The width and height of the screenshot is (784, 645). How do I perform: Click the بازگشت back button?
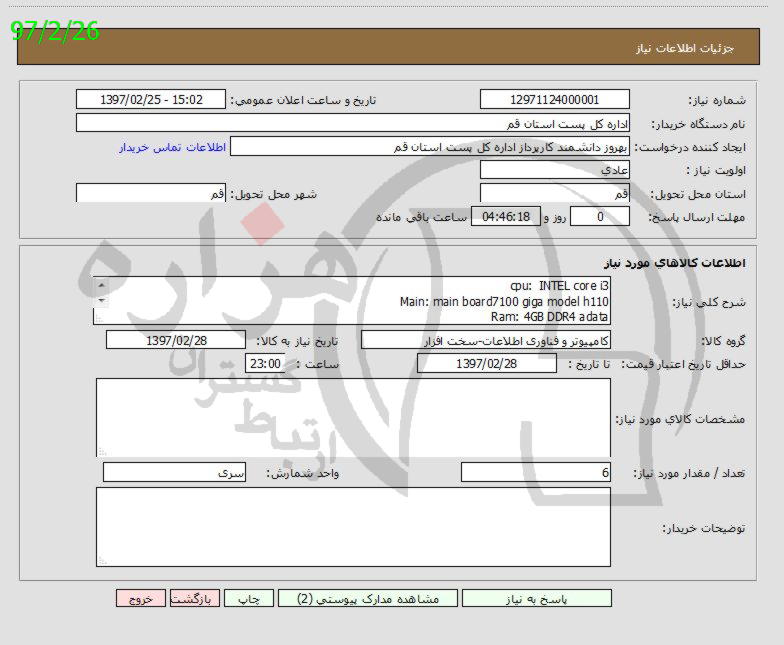195,598
